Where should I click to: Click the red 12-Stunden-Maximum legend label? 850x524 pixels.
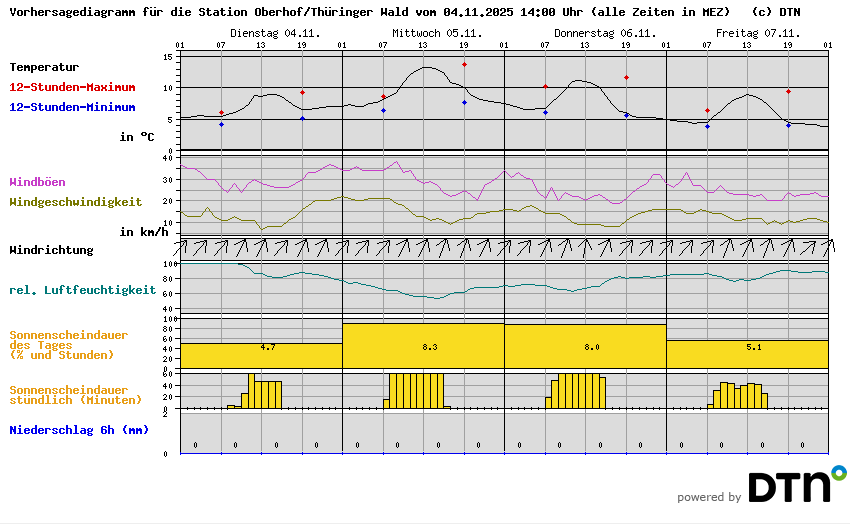(72, 87)
